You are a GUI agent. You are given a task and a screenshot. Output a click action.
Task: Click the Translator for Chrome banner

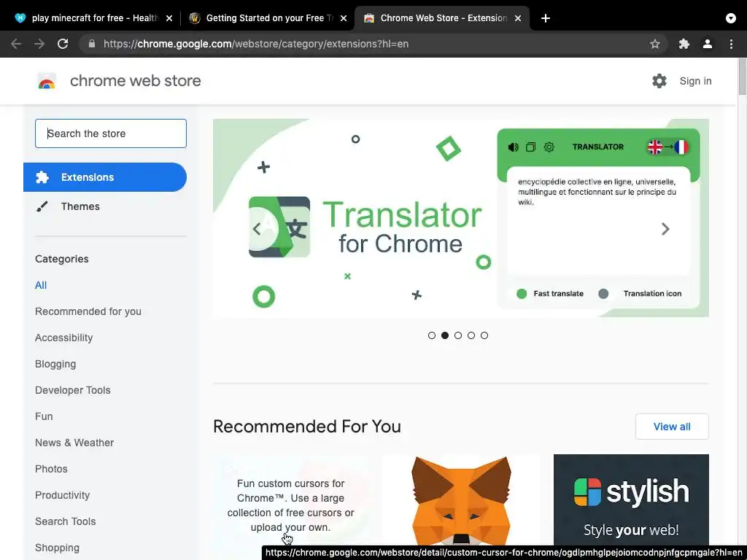click(x=461, y=218)
